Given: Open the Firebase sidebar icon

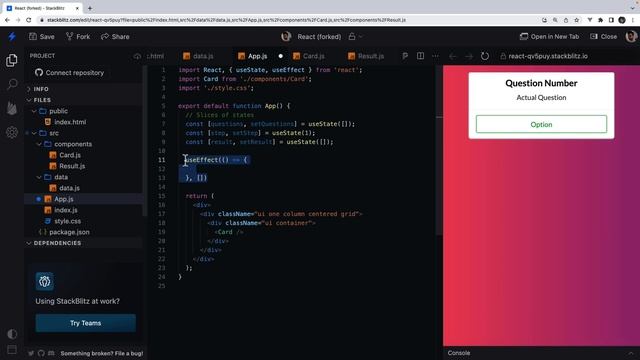Looking at the screenshot, I should click(x=12, y=108).
